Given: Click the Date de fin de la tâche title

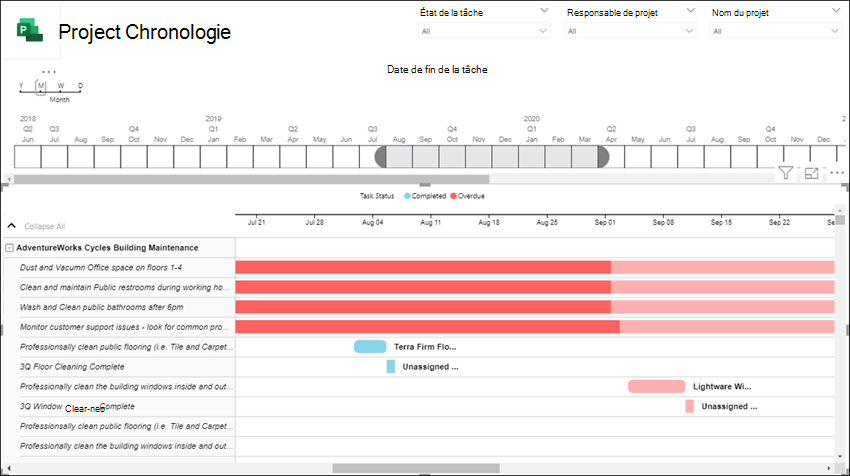Looking at the screenshot, I should click(437, 69).
